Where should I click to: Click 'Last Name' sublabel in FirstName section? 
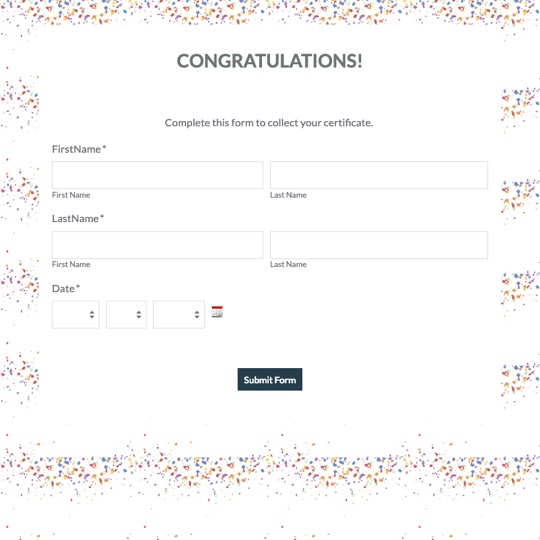tap(288, 195)
